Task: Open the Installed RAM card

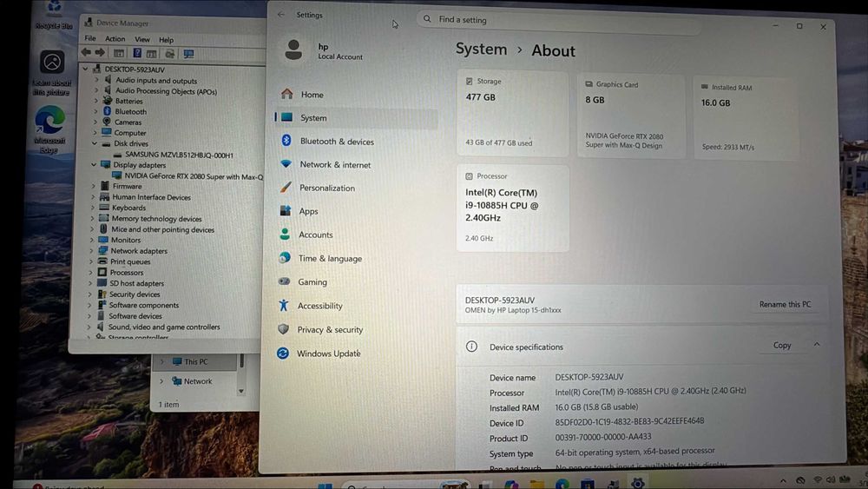Action: pos(746,118)
